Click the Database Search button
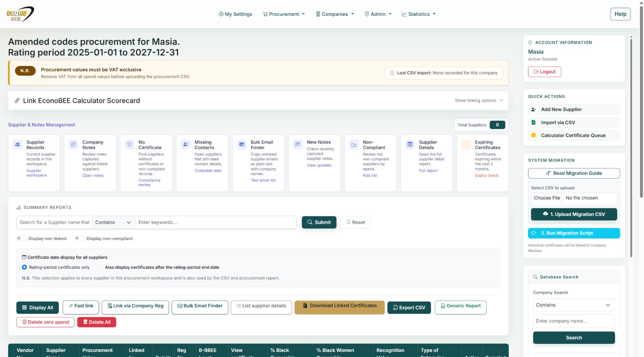Viewport: 644px width, 357px height. point(574,338)
